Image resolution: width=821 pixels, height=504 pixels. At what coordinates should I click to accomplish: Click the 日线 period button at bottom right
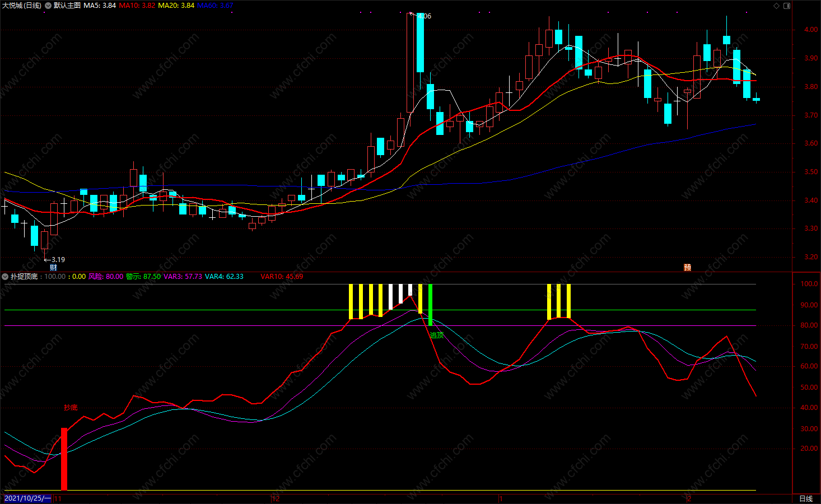click(x=806, y=499)
